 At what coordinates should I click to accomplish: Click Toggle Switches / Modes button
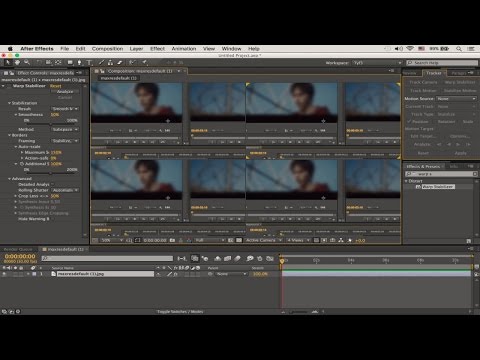point(180,312)
